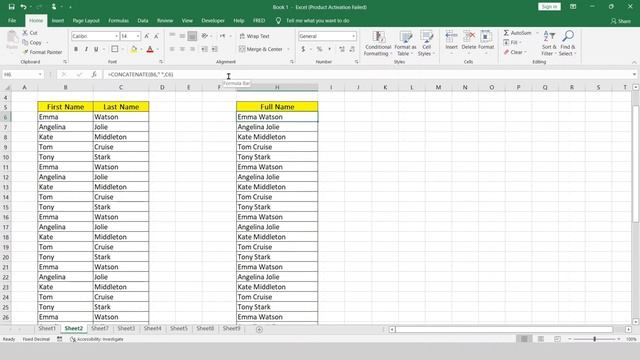Open Format as Table gallery
Image resolution: width=640 pixels, height=360 pixels.
[405, 43]
